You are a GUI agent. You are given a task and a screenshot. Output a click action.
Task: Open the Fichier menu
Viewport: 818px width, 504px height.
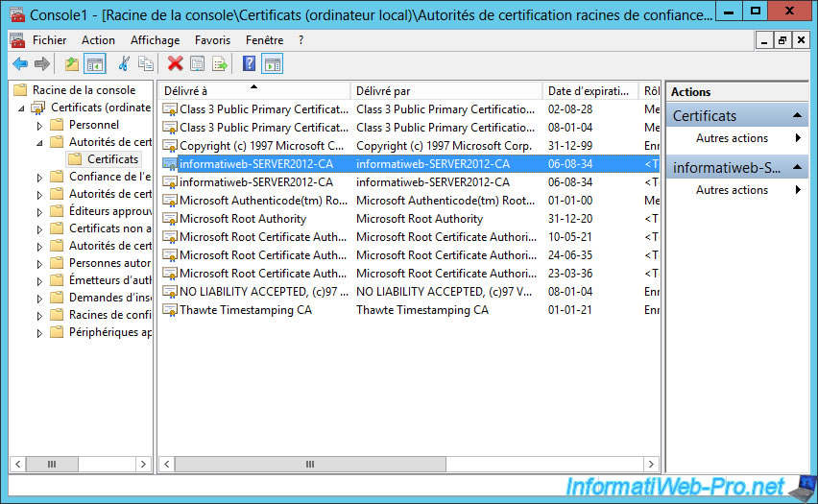pyautogui.click(x=49, y=40)
